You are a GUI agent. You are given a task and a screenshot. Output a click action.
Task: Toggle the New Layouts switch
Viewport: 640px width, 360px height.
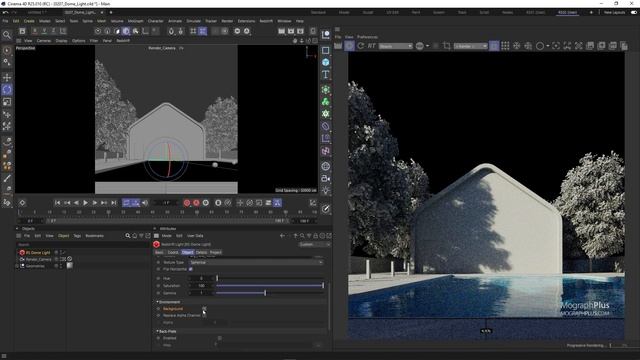(x=634, y=13)
